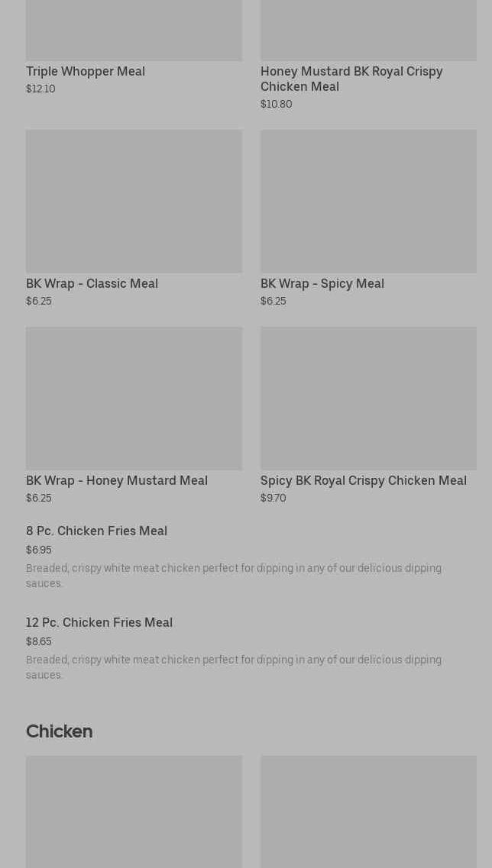The image size is (492, 868).
Task: Open Spicy BK Royal Crispy Chicken Meal title
Action: (364, 480)
